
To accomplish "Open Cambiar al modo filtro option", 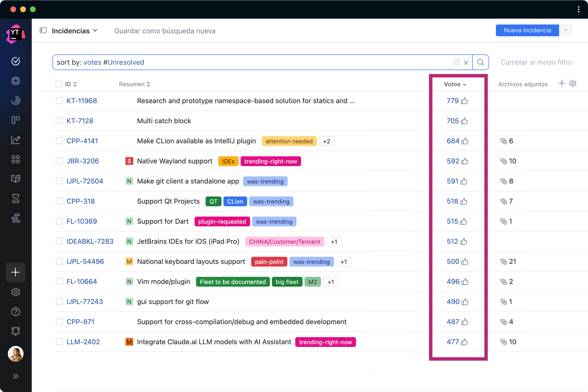I will pyautogui.click(x=536, y=62).
